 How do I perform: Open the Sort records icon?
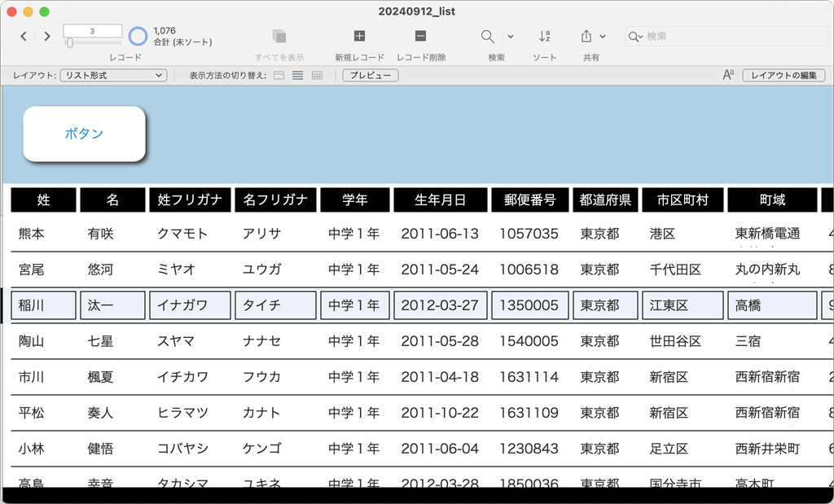pos(544,36)
